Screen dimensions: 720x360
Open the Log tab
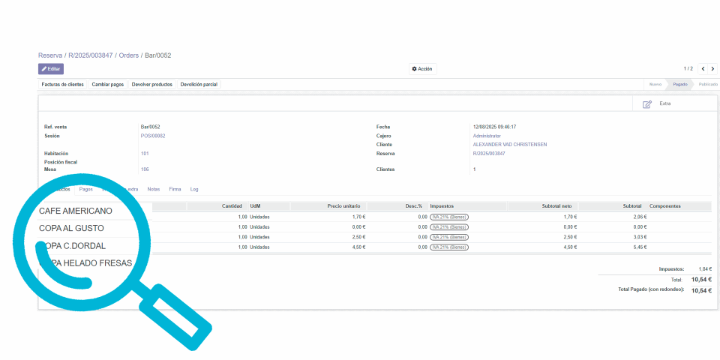(194, 189)
